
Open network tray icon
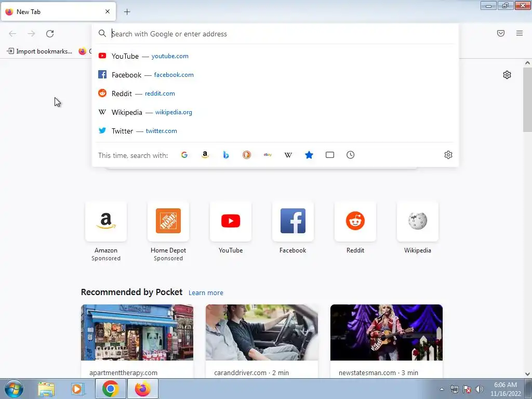454,389
